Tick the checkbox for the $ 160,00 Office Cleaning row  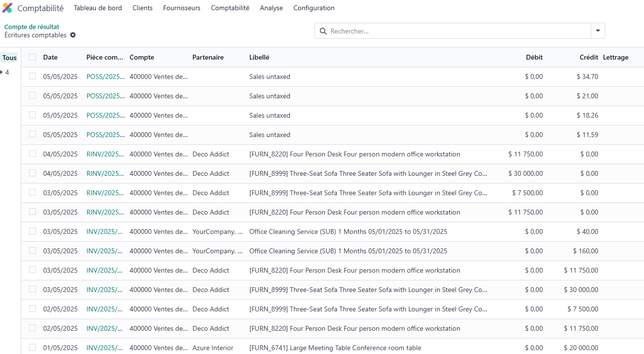[32, 251]
